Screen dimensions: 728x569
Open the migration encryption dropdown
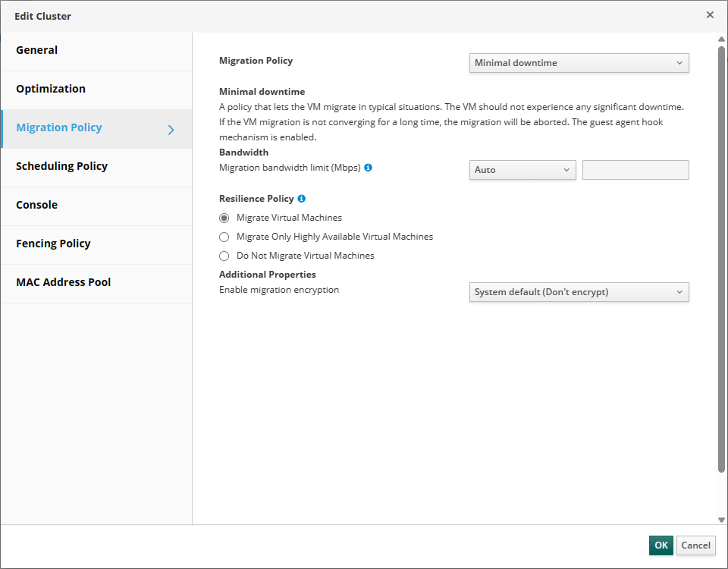click(x=579, y=292)
